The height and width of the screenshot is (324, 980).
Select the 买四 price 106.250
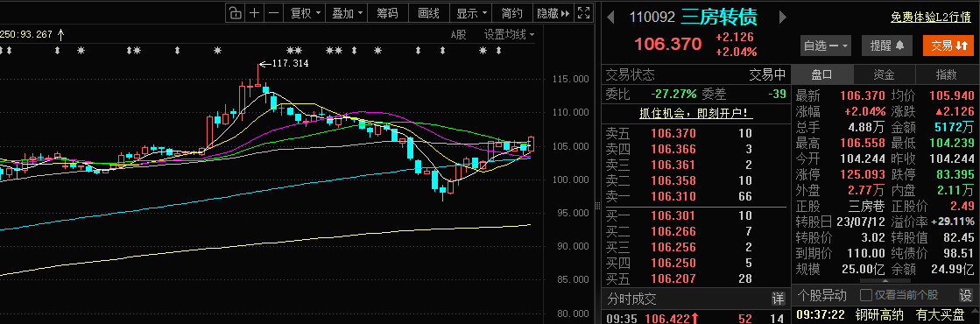(x=673, y=263)
